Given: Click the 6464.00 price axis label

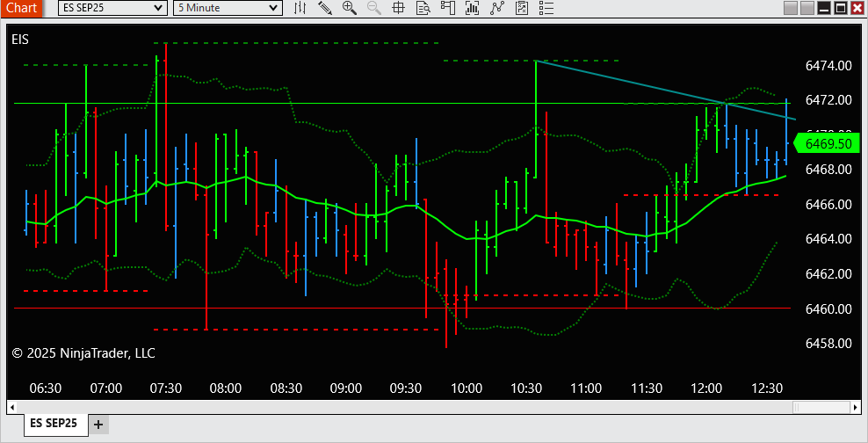Looking at the screenshot, I should point(828,239).
